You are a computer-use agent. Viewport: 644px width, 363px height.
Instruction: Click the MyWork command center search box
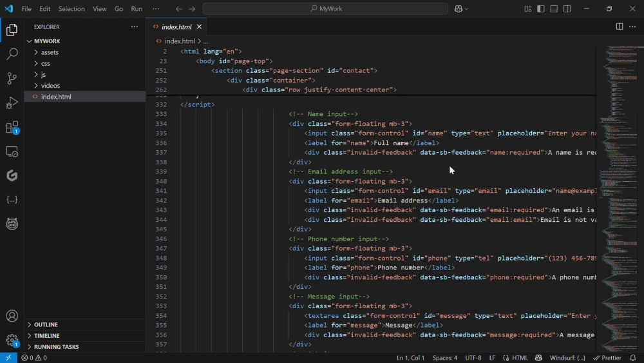point(325,8)
